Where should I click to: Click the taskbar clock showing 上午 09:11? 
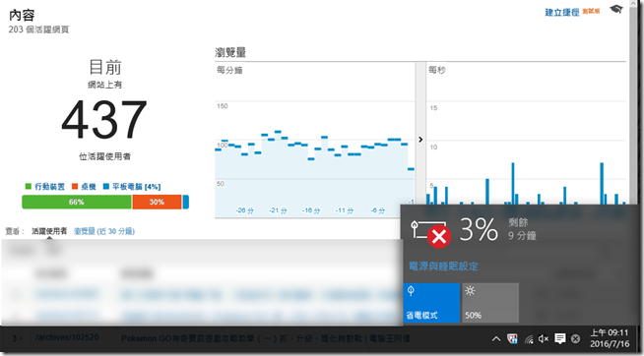pos(610,338)
